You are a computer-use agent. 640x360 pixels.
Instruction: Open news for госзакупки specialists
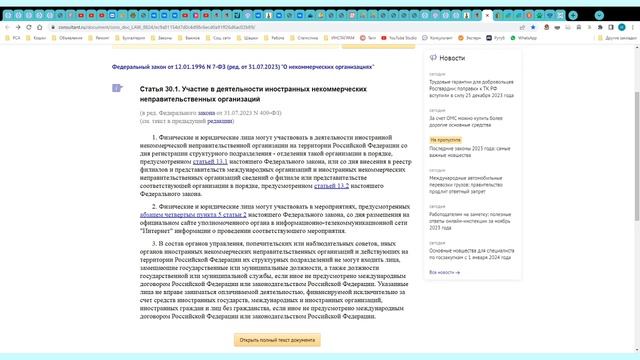click(x=471, y=254)
